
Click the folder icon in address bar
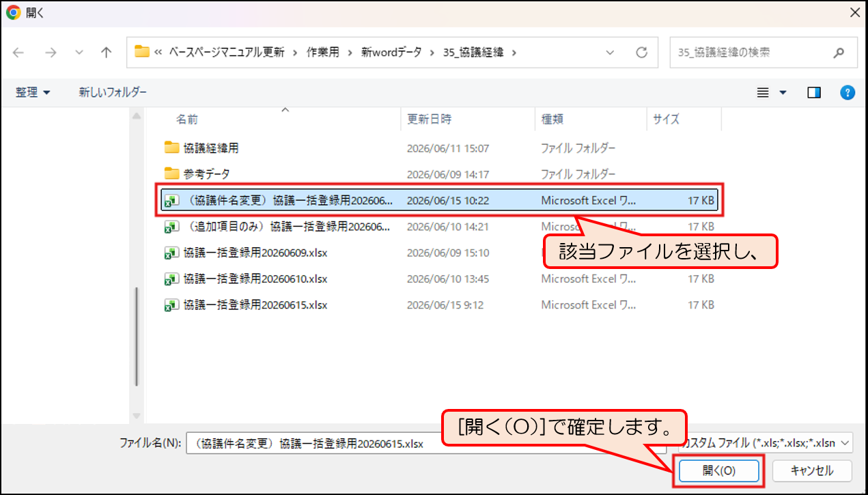[x=142, y=52]
